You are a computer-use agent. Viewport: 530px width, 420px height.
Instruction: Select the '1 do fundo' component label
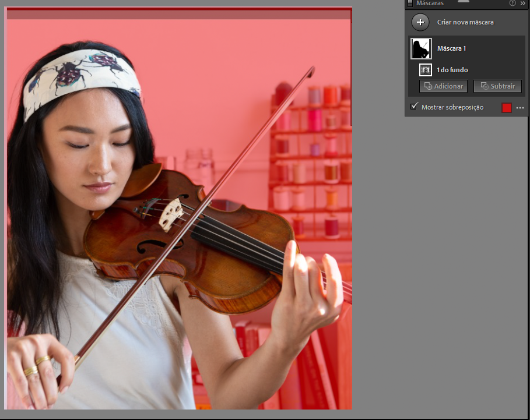[452, 70]
